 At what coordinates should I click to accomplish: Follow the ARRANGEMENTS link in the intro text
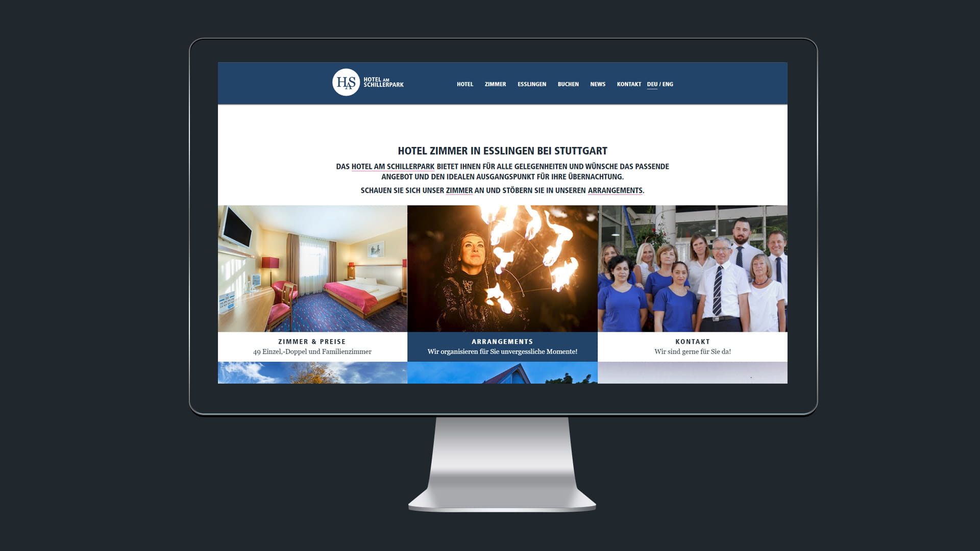pyautogui.click(x=615, y=191)
